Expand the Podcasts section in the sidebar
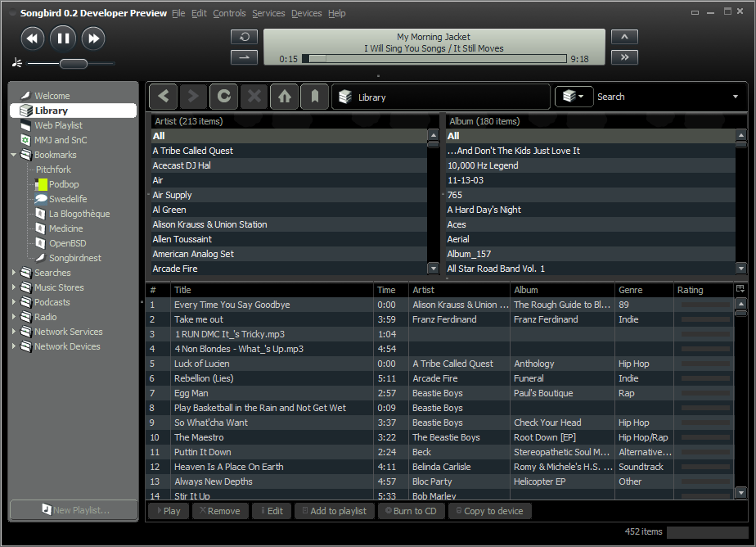The image size is (756, 547). 13,302
